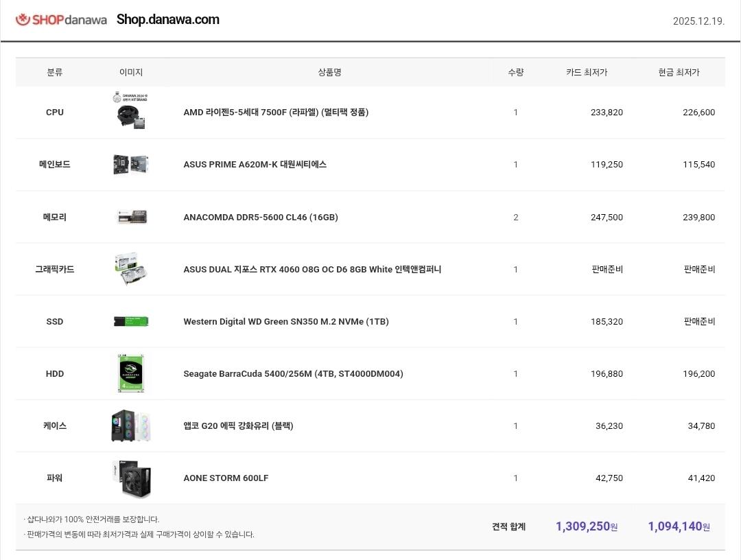Click the AMD Ryzen 7500F CPU thumbnail
This screenshot has width=741, height=560.
(x=131, y=111)
